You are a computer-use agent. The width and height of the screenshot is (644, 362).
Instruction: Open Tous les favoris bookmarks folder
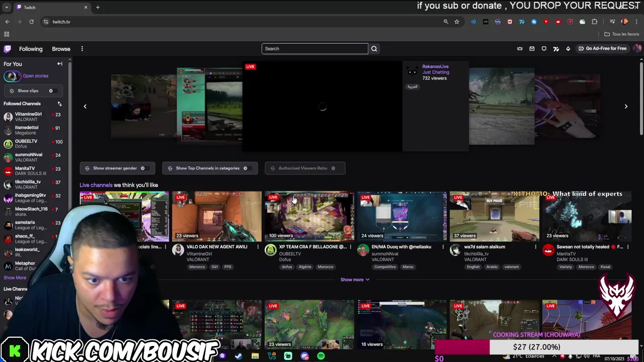tap(622, 34)
